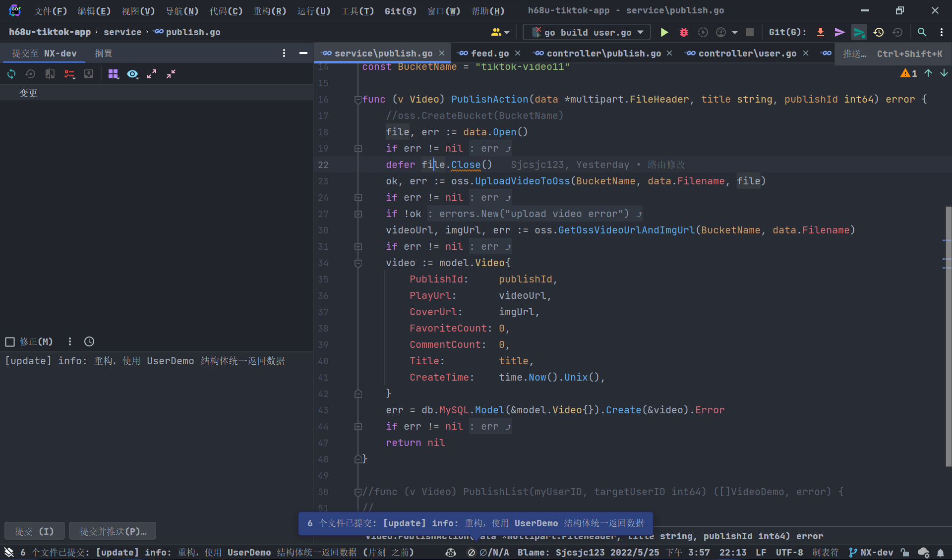Toggle read-only lock icon in status bar

click(905, 552)
